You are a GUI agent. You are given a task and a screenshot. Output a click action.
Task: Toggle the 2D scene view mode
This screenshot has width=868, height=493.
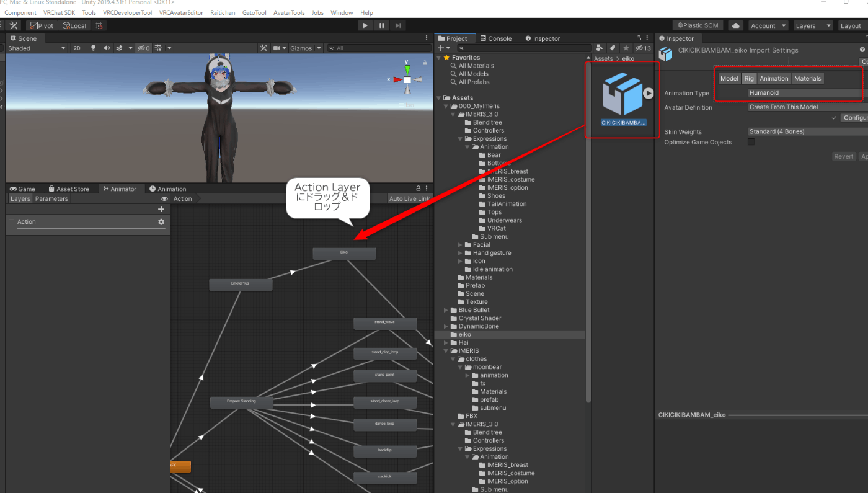tap(77, 48)
